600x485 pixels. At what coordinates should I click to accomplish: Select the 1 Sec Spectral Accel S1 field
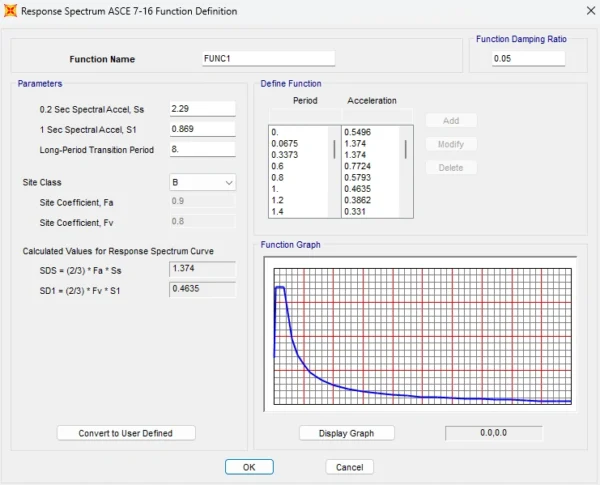pyautogui.click(x=202, y=129)
